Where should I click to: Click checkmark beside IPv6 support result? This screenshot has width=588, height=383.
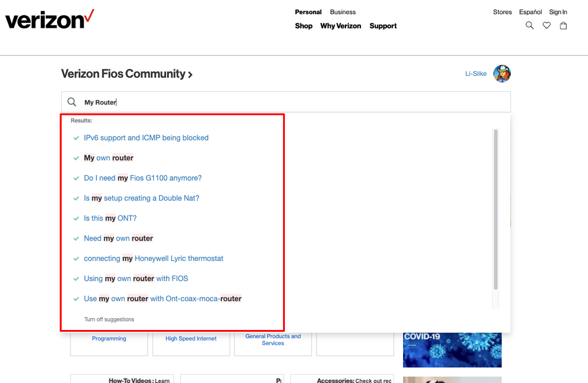[x=76, y=138]
